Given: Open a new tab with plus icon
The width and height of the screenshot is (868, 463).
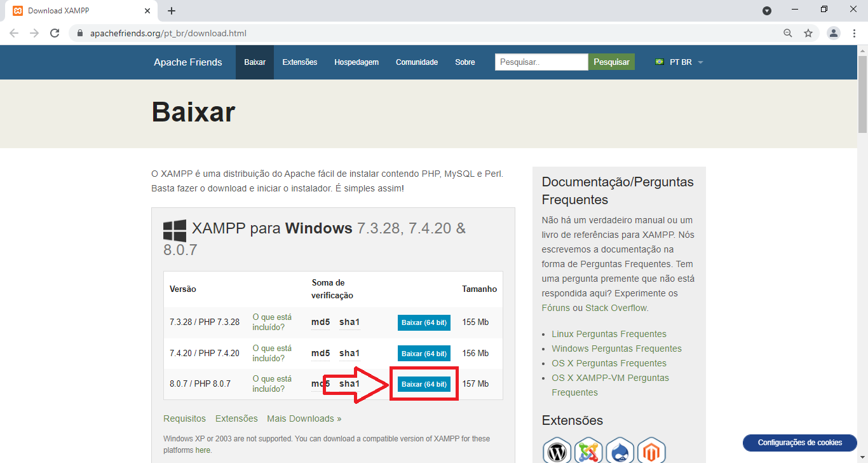Looking at the screenshot, I should pos(172,11).
